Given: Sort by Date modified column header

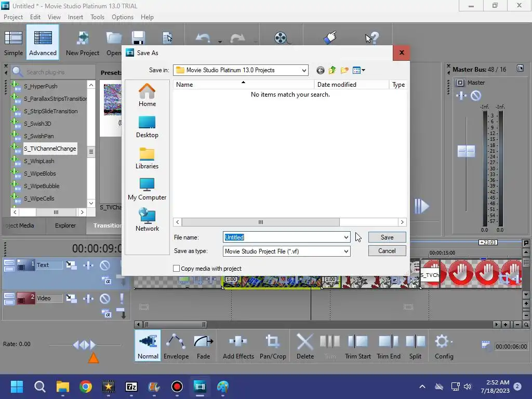Looking at the screenshot, I should click(352, 85).
